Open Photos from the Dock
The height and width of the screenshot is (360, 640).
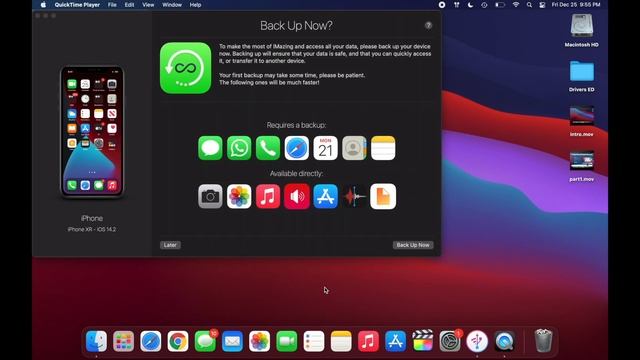click(260, 341)
